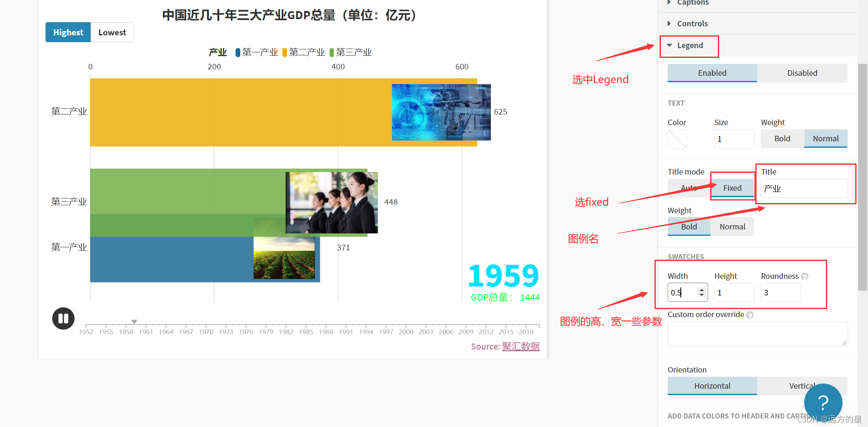This screenshot has height=427, width=868.
Task: Set Title mode to Fixed
Action: coord(732,188)
